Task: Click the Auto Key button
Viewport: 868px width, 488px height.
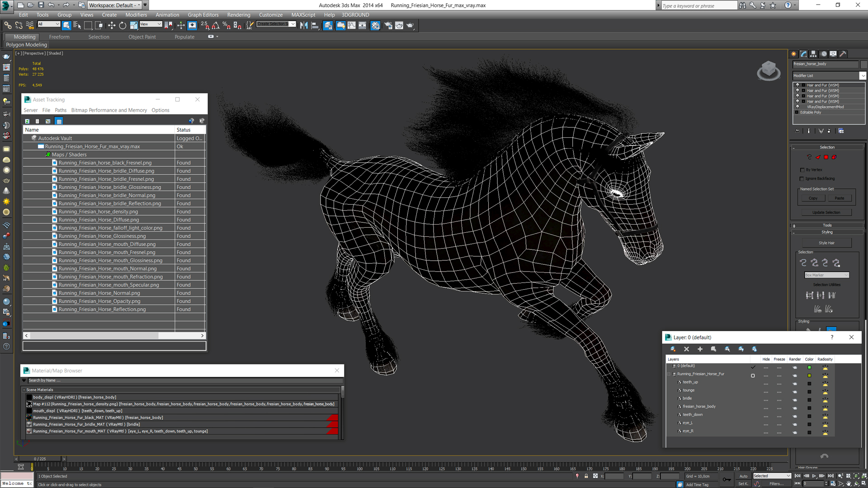Action: tap(743, 476)
